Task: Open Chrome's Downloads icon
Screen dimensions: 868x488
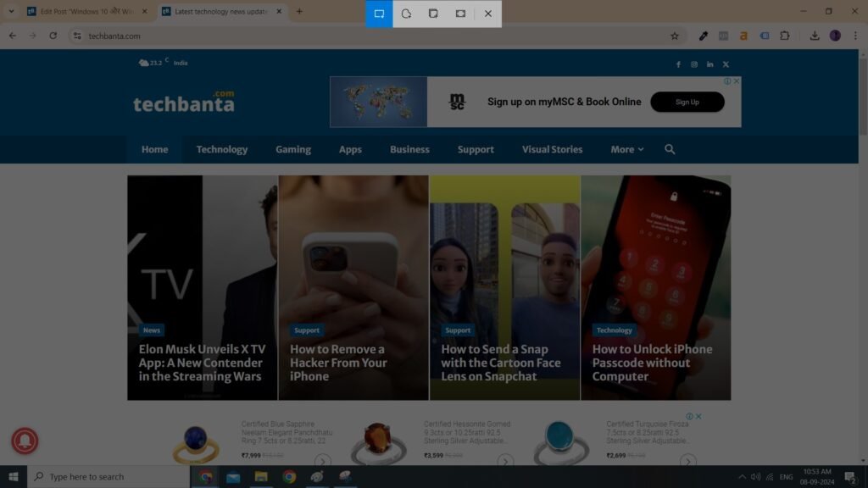Action: coord(814,36)
